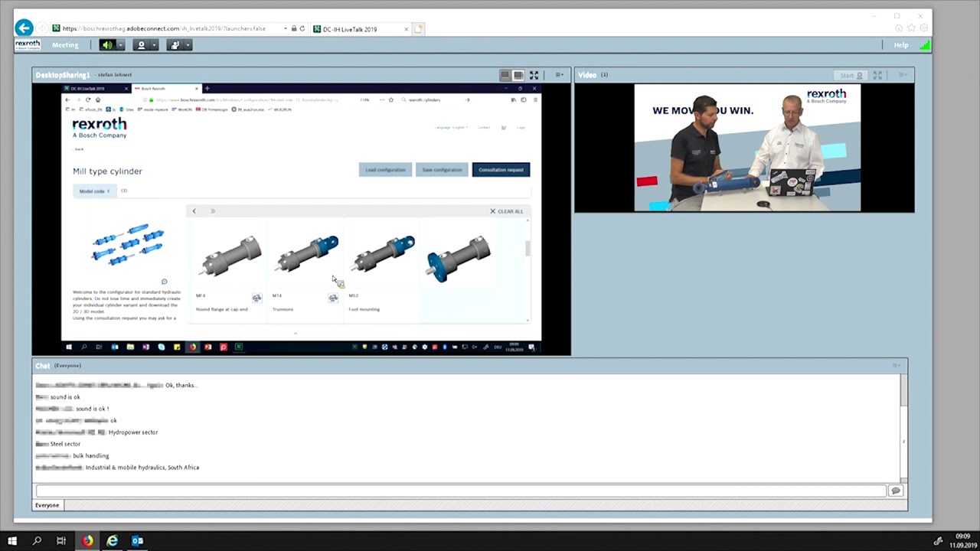
Task: Click the webcam video of the two presenters
Action: 747,148
